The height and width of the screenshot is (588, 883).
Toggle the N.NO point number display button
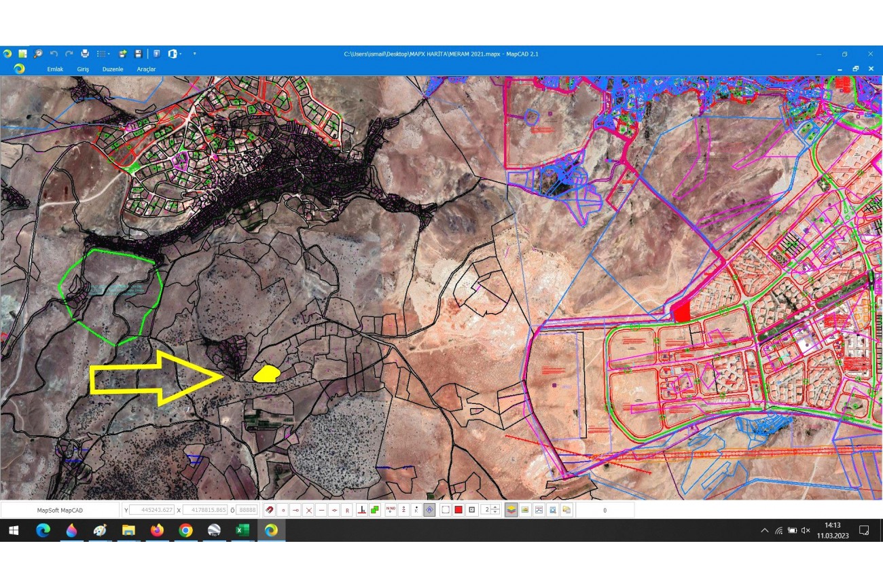point(391,510)
